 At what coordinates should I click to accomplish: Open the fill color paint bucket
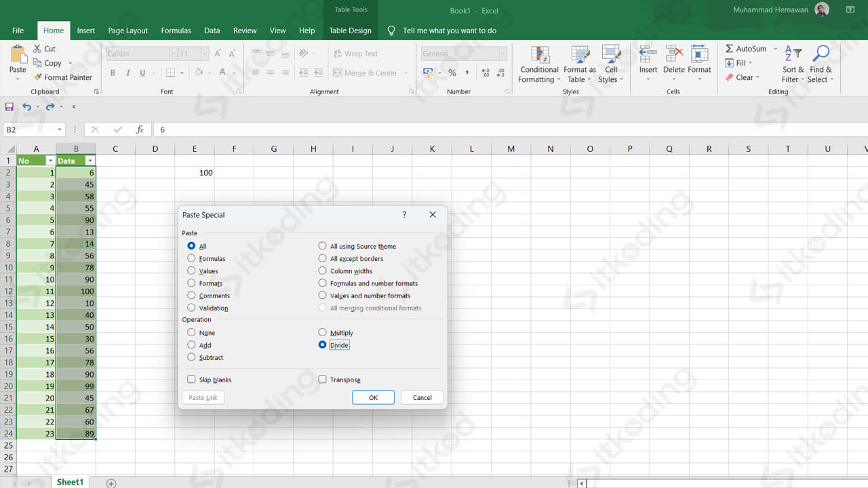point(199,73)
